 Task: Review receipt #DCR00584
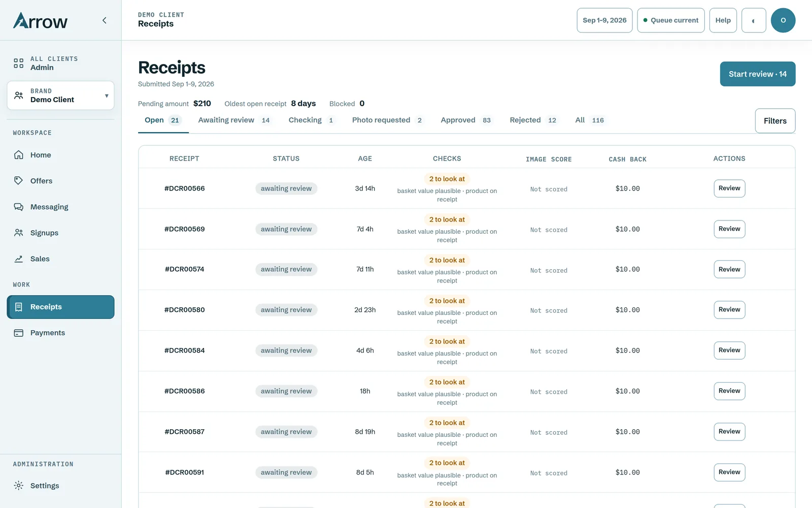click(x=729, y=351)
